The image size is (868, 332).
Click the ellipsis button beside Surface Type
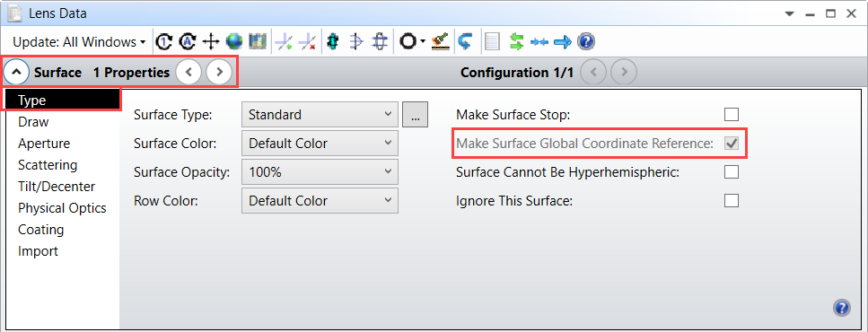(x=416, y=115)
